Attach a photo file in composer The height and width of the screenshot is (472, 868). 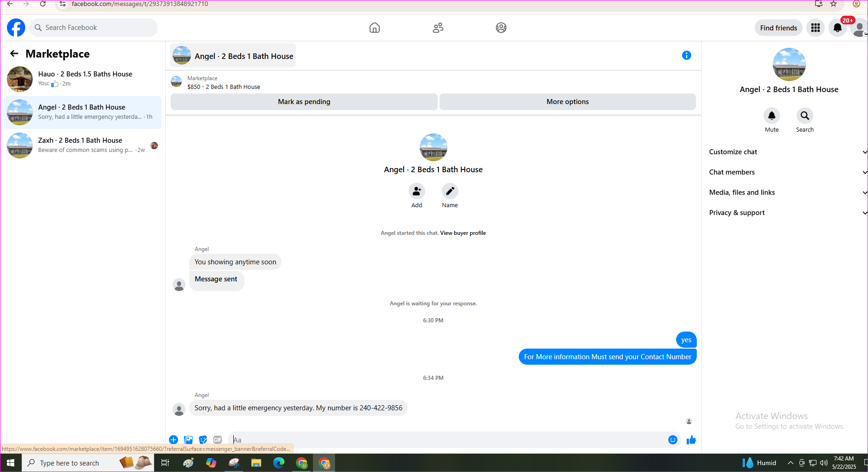tap(188, 440)
